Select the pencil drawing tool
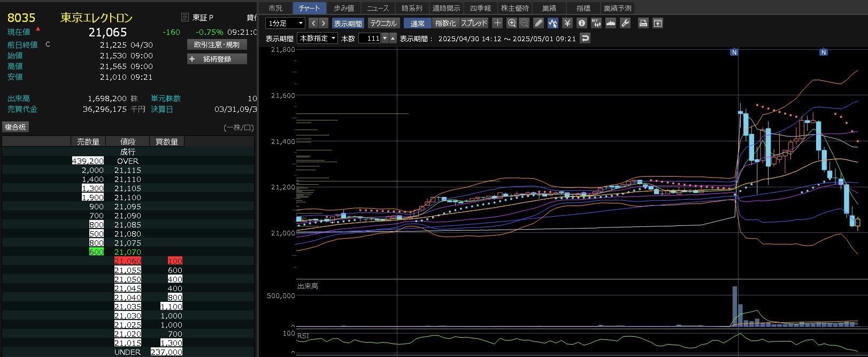Screen dimensions: 868x357 click(539, 23)
